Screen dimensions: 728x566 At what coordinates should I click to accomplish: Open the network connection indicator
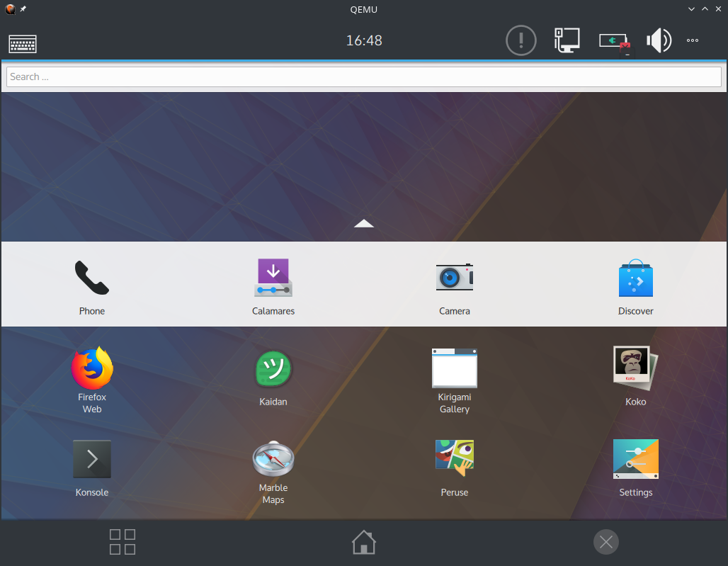click(x=567, y=40)
